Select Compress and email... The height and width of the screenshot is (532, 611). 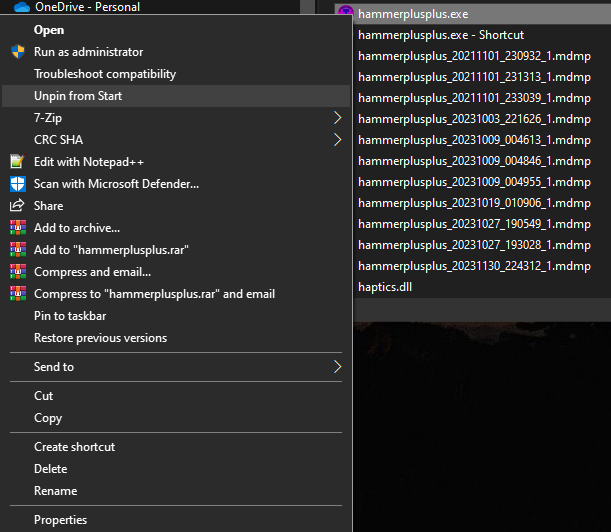(176, 272)
